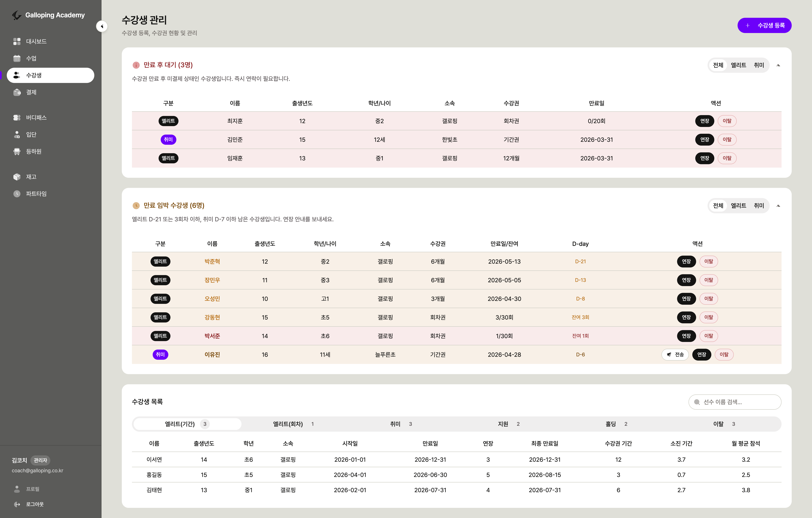Viewport: 812px width, 518px height.
Task: Extend 임재훈's pass with 연장
Action: point(704,158)
